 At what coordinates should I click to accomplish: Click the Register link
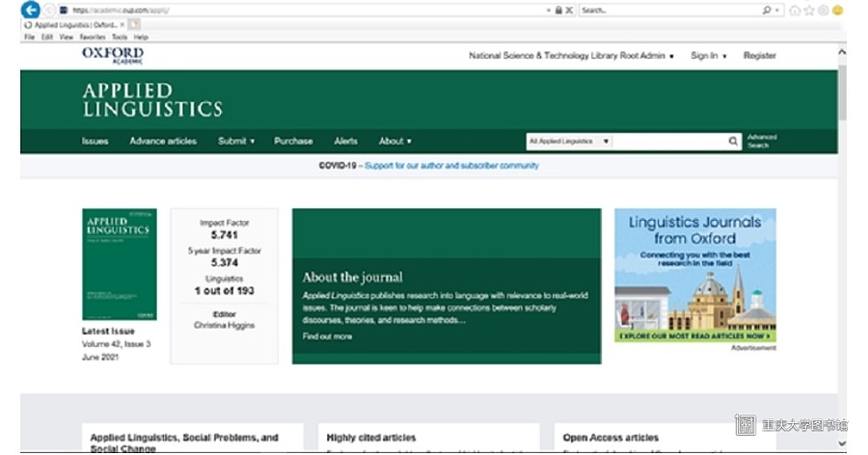760,56
